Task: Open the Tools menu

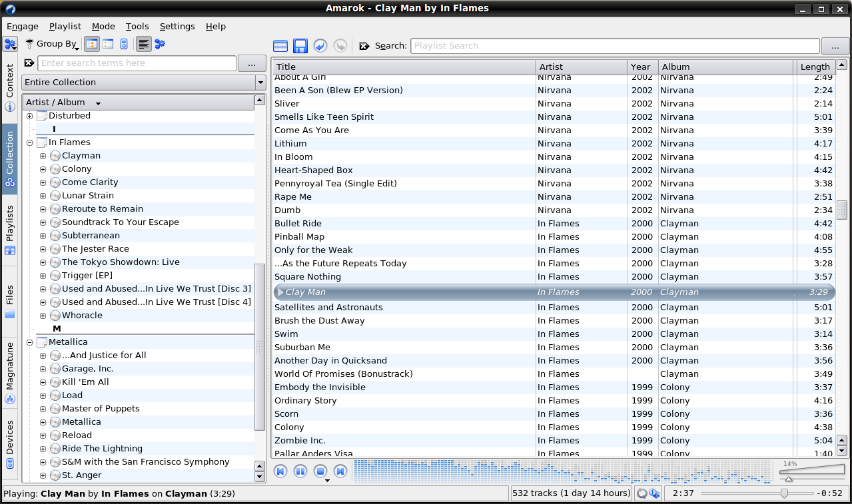Action: pos(137,27)
